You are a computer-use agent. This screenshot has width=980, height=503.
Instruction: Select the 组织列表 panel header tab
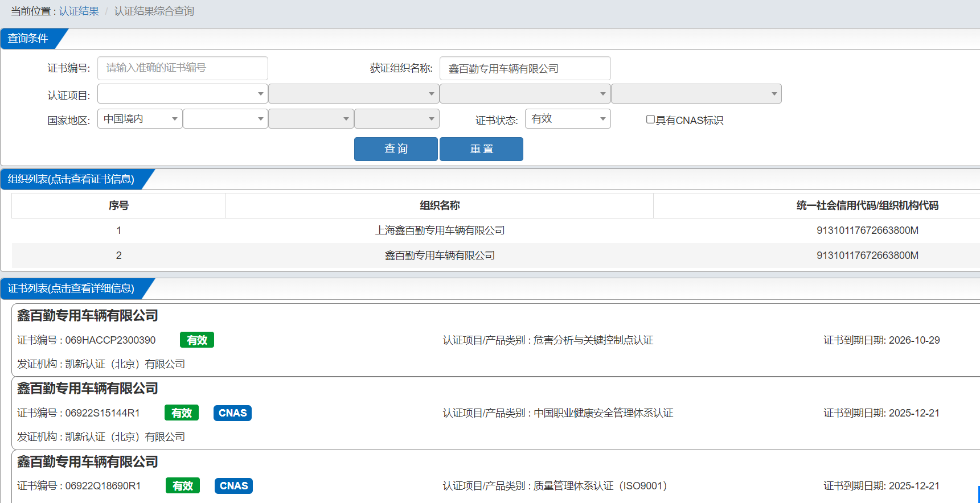click(71, 179)
